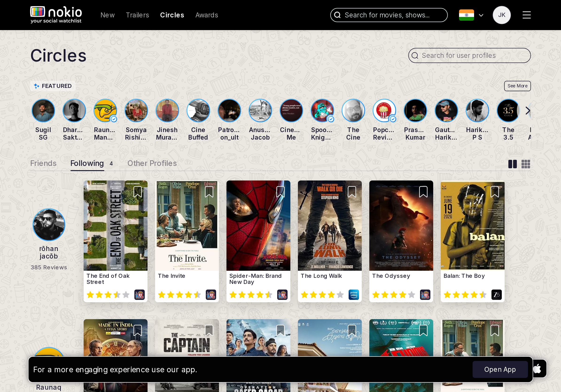Screen dimensions: 561x392
Task: Click the Nokio logo
Action: coord(56,15)
